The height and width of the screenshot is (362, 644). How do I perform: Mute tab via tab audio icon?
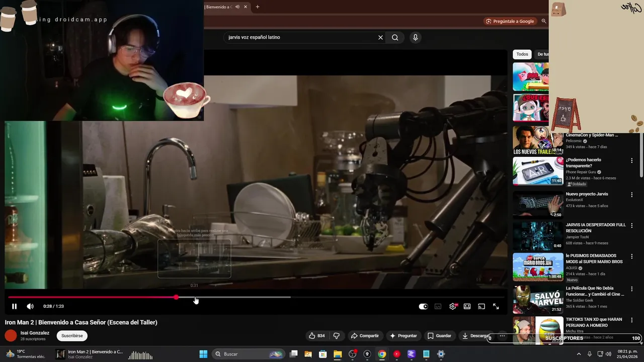[237, 7]
